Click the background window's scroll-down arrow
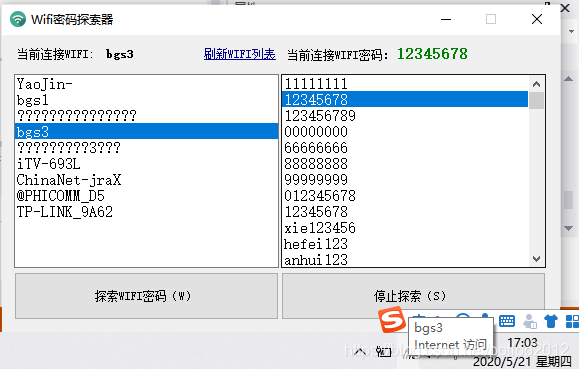This screenshot has width=579, height=369. [569, 229]
